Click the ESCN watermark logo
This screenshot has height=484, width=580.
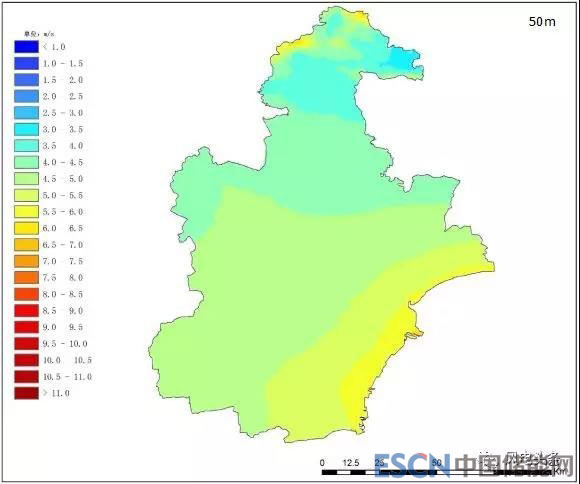point(412,464)
